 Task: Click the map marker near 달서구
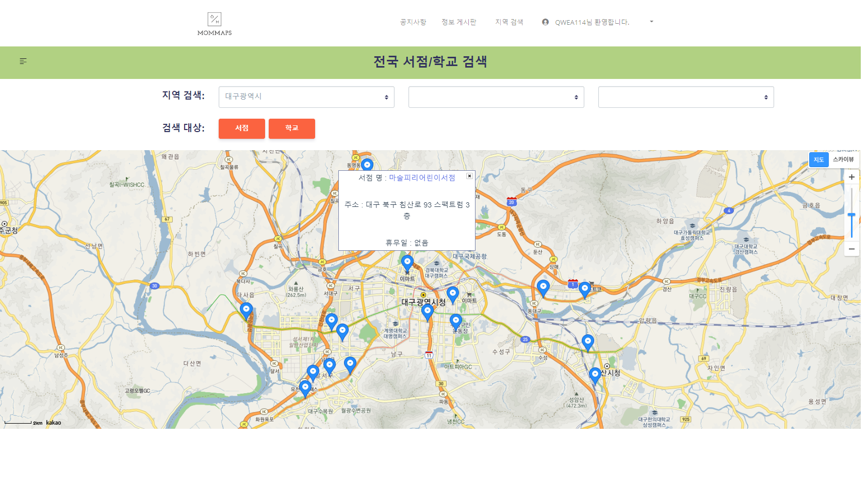coord(312,369)
